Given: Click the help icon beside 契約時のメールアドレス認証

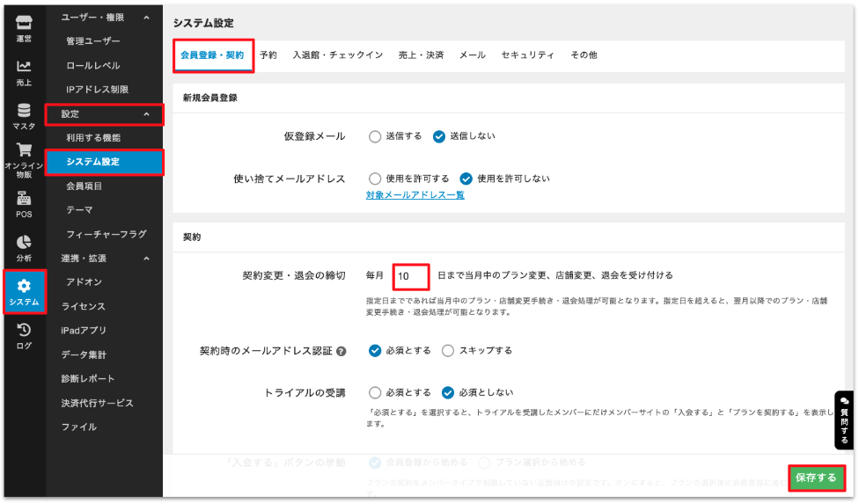Looking at the screenshot, I should coord(341,351).
